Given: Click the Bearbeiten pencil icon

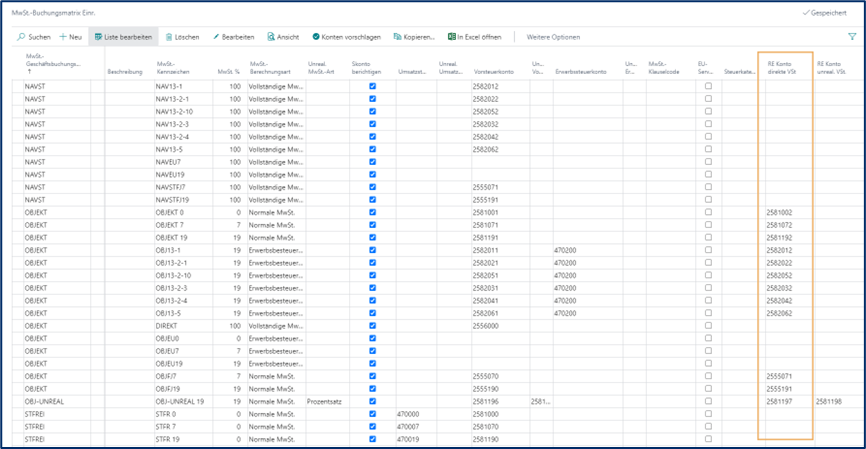Looking at the screenshot, I should click(216, 37).
